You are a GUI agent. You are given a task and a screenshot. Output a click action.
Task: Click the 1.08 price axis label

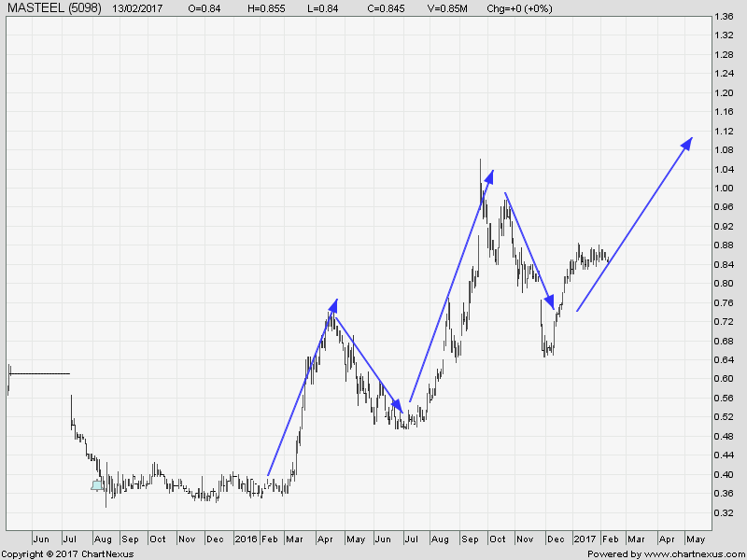point(725,150)
